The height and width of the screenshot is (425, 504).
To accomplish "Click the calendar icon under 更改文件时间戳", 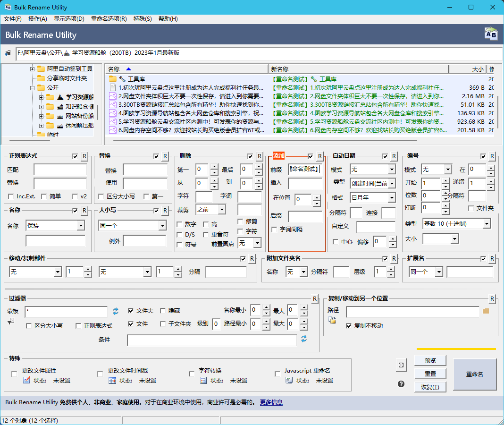I will pyautogui.click(x=112, y=380).
